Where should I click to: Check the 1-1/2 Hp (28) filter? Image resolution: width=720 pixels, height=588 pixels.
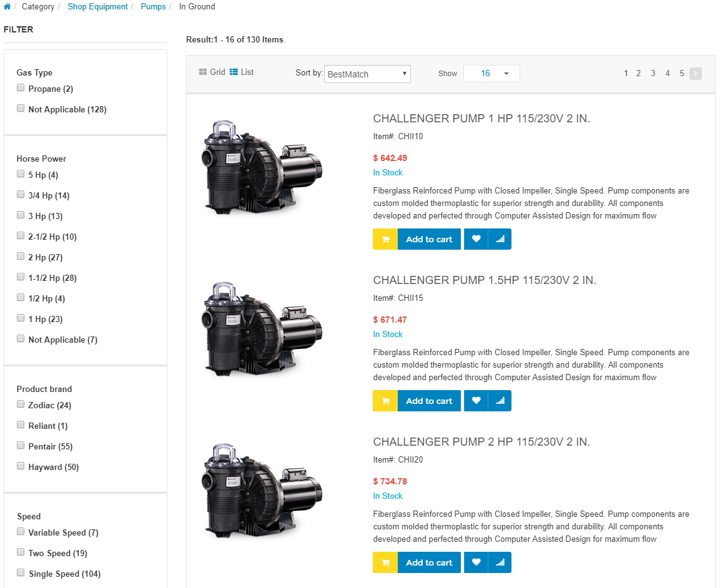pos(21,277)
